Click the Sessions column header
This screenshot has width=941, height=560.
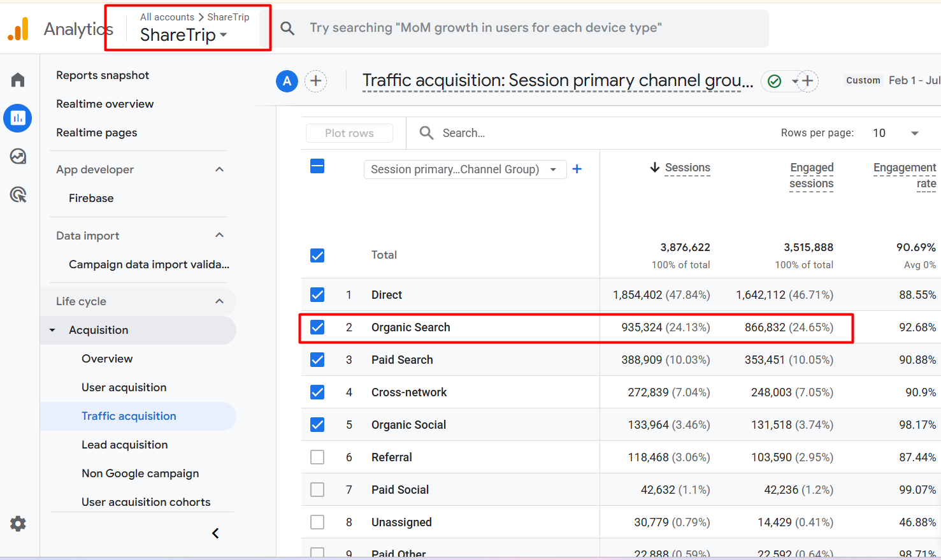(x=687, y=168)
